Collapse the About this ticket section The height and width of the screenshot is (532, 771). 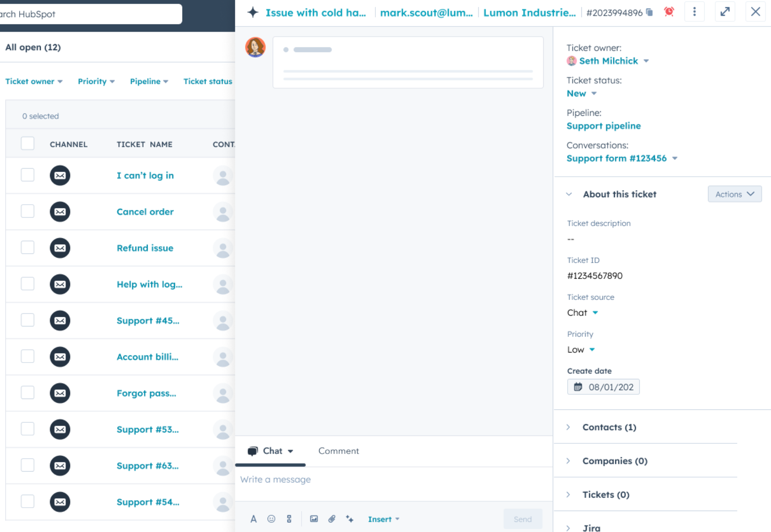[569, 194]
